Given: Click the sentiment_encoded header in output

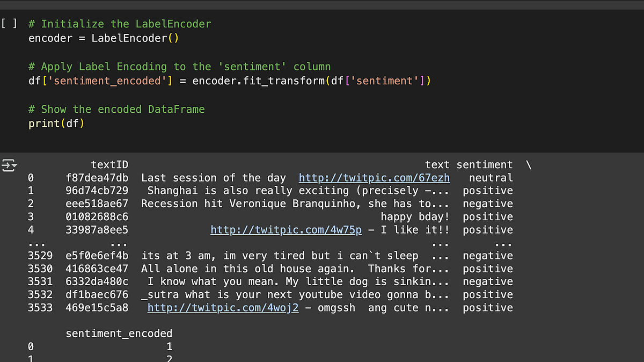Looking at the screenshot, I should coord(119,334).
